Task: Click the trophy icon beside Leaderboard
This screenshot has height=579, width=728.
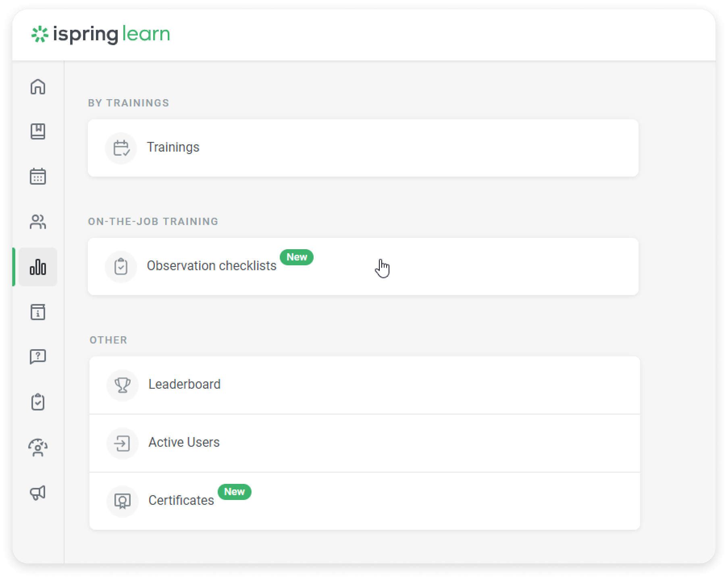Action: pyautogui.click(x=122, y=385)
